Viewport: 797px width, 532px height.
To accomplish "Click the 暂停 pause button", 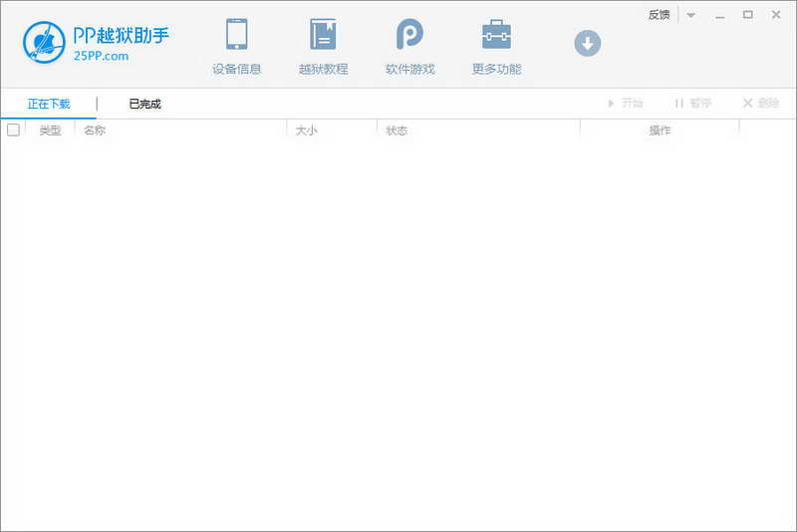I will pos(692,104).
